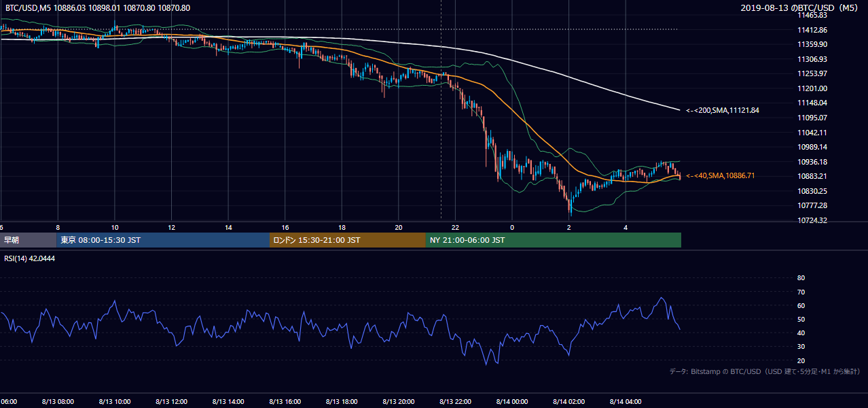Click price axis label 11095.07
This screenshot has height=408, width=868.
pyautogui.click(x=812, y=118)
